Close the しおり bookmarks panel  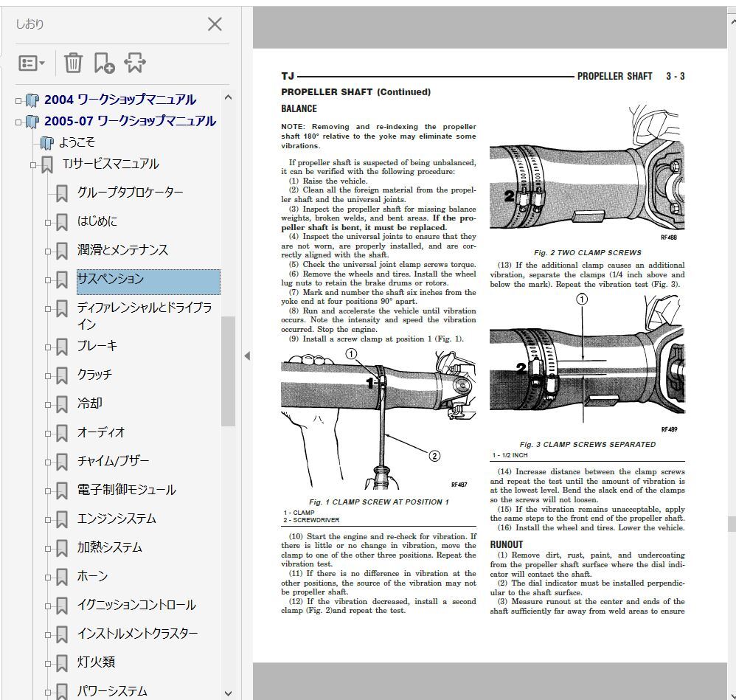[215, 24]
